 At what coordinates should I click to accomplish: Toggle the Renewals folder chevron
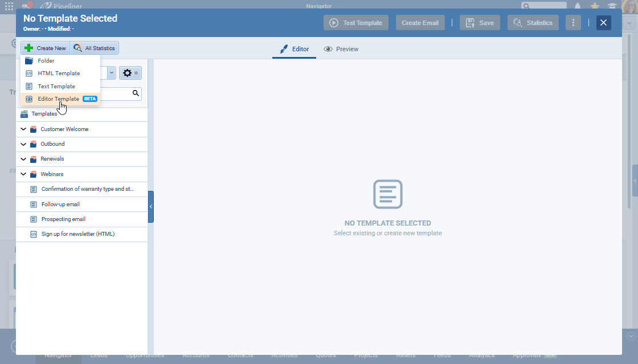click(23, 159)
